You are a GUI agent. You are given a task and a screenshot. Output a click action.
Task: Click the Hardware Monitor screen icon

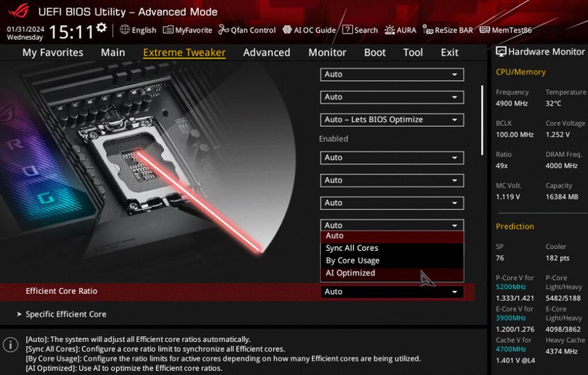click(500, 52)
